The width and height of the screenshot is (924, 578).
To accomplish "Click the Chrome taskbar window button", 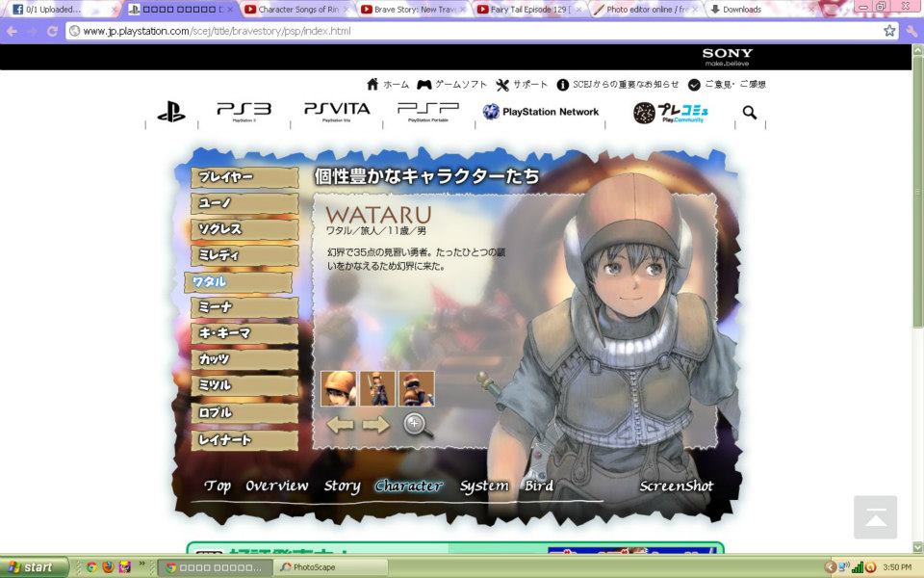I will click(215, 567).
